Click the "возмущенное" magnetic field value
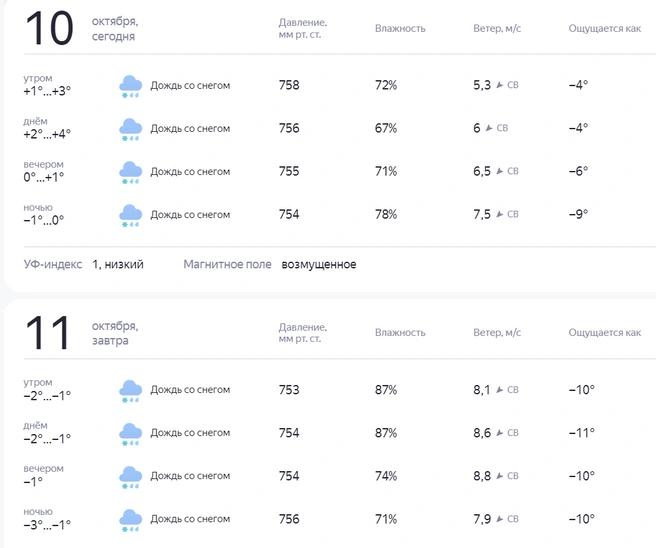This screenshot has height=548, width=656. point(319,265)
